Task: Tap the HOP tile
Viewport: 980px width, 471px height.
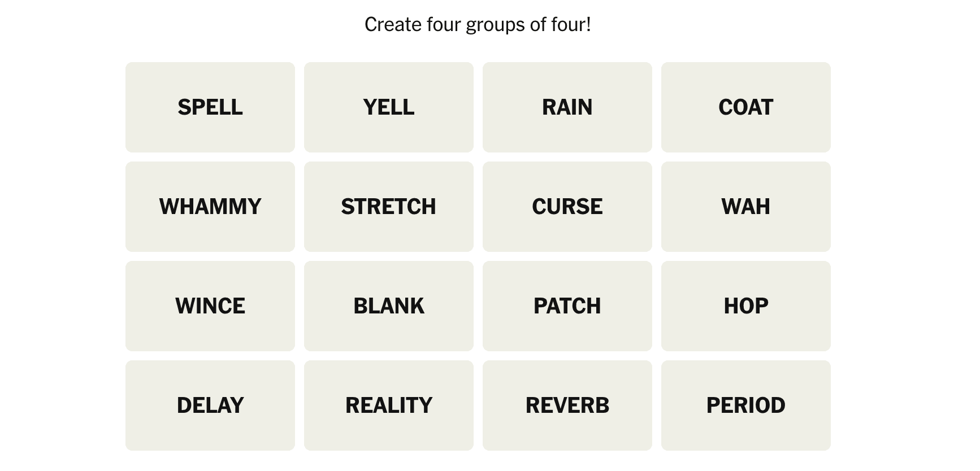Action: (746, 306)
